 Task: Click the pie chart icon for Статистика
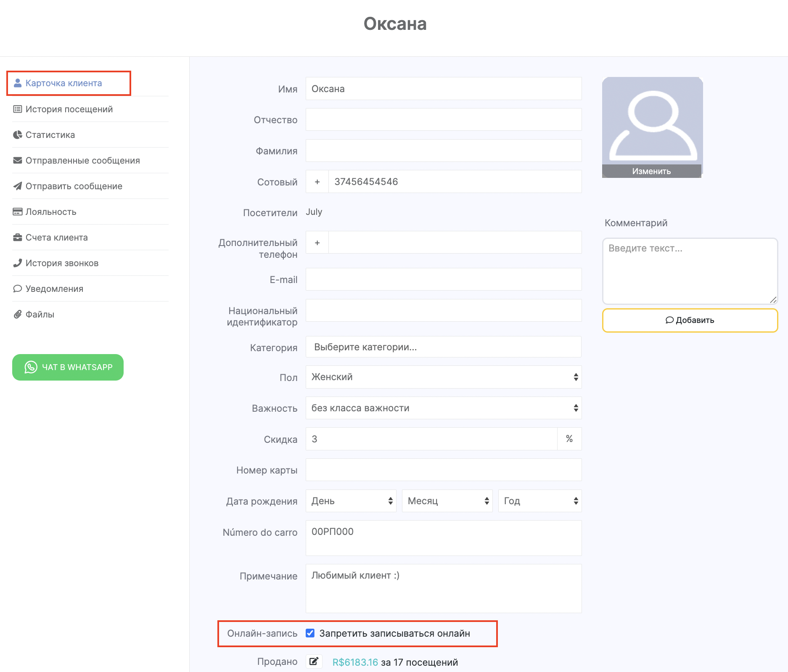(x=18, y=135)
